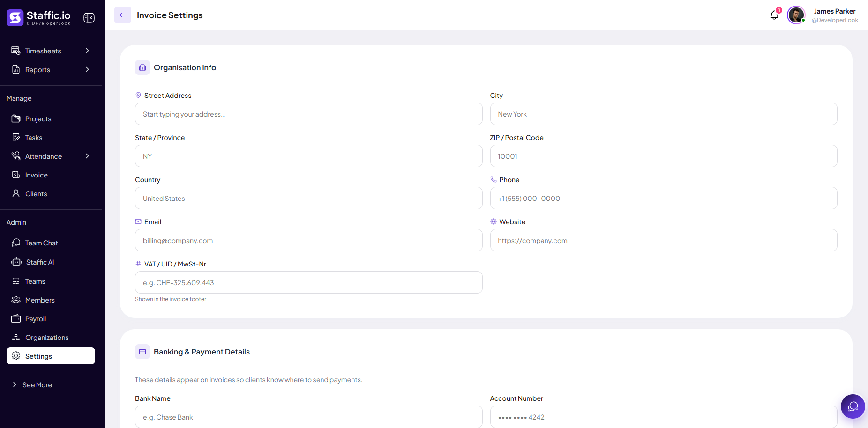Click the Teams icon in the sidebar
This screenshot has height=428, width=868.
pyautogui.click(x=16, y=281)
